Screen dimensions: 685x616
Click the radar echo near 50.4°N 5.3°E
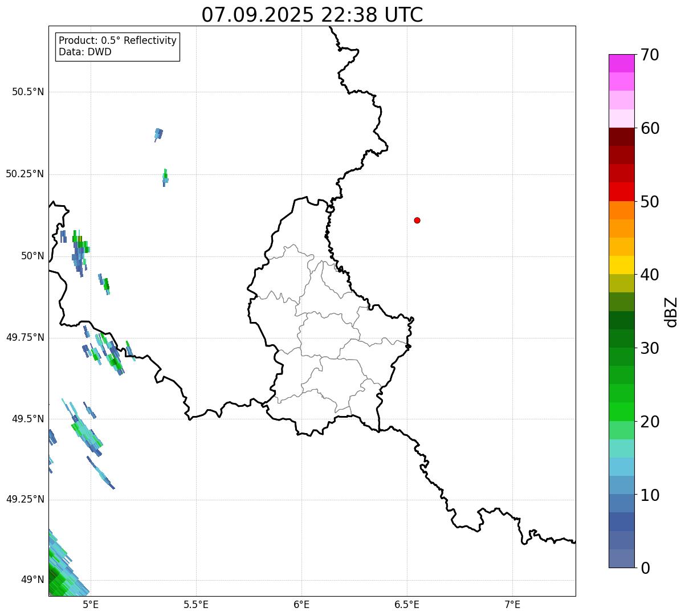(x=158, y=134)
